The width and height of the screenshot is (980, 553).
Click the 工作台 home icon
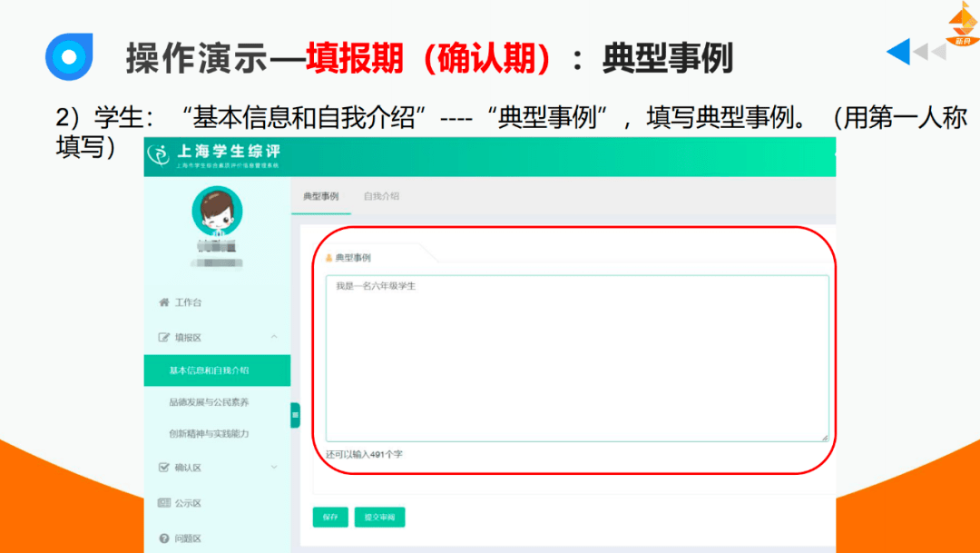[x=163, y=304]
